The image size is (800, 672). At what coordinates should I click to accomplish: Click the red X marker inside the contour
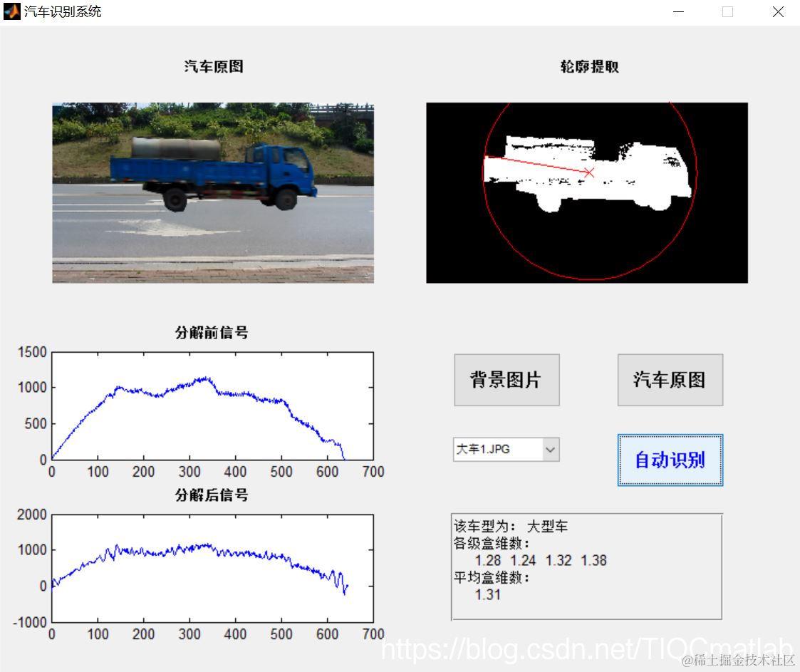point(590,172)
